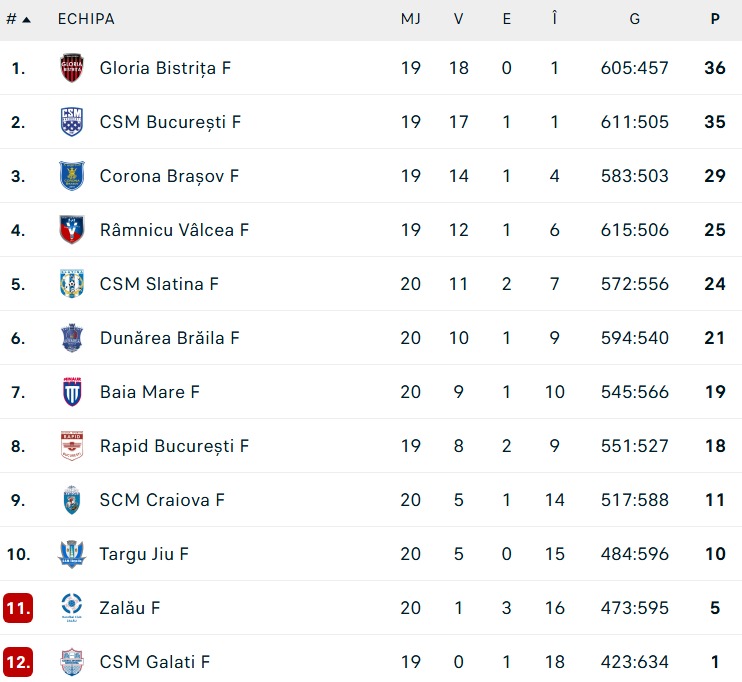This screenshot has height=682, width=742.
Task: Sort table by G goals column
Action: (635, 19)
